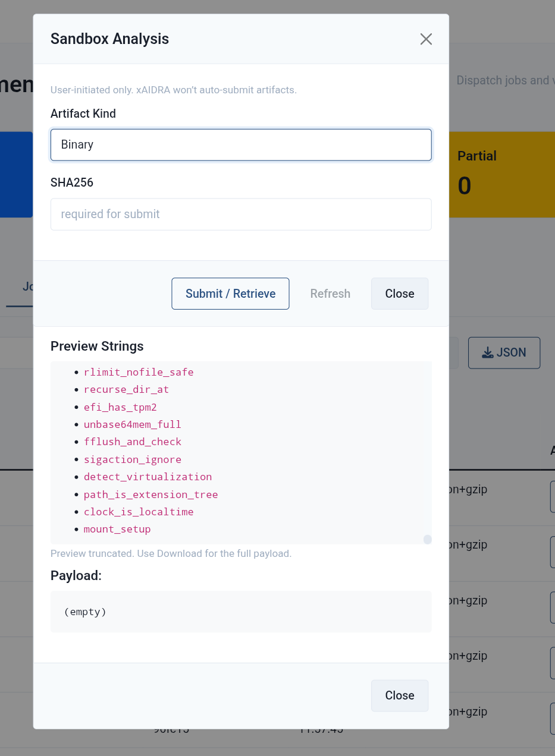Click the (empty) payload box
This screenshot has width=555, height=756.
pos(241,612)
